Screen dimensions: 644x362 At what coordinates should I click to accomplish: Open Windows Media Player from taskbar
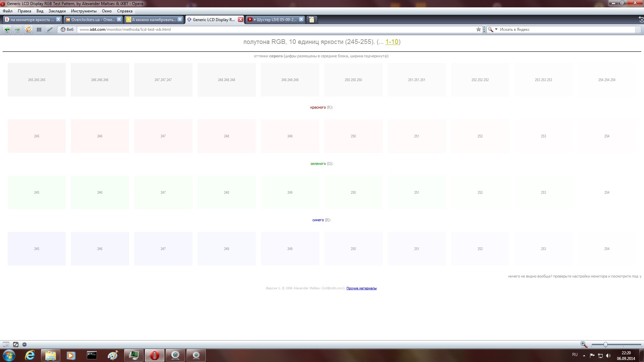click(x=71, y=355)
